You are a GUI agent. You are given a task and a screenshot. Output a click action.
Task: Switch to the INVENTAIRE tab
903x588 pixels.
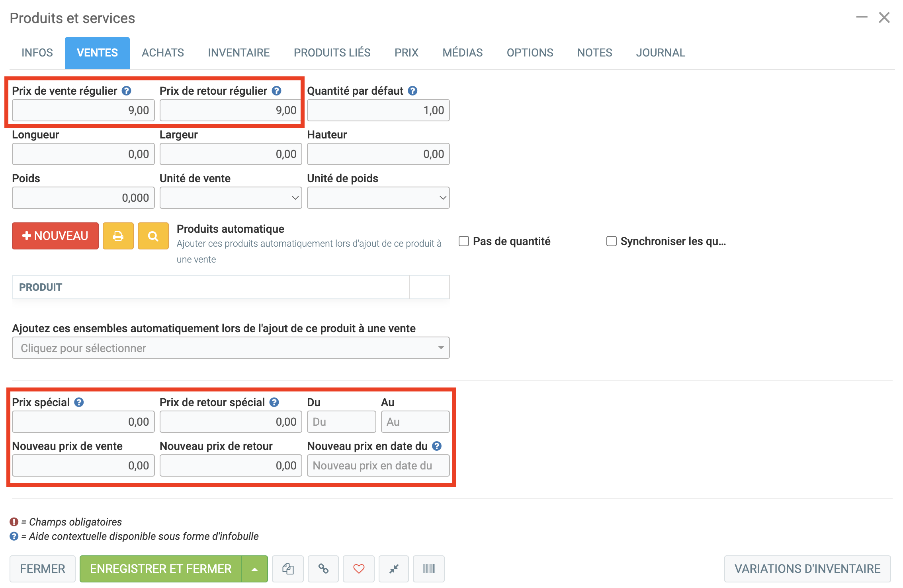[x=238, y=53]
